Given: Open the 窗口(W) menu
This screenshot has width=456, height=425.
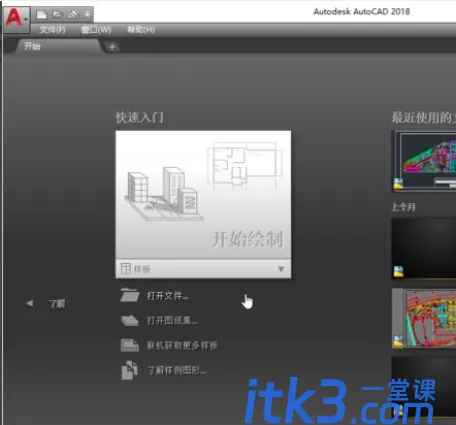Looking at the screenshot, I should (96, 30).
